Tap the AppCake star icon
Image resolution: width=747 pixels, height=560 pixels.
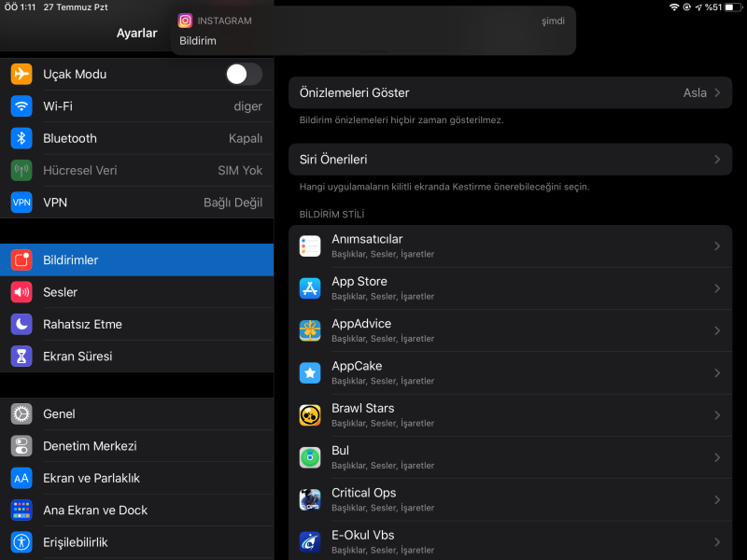point(310,373)
